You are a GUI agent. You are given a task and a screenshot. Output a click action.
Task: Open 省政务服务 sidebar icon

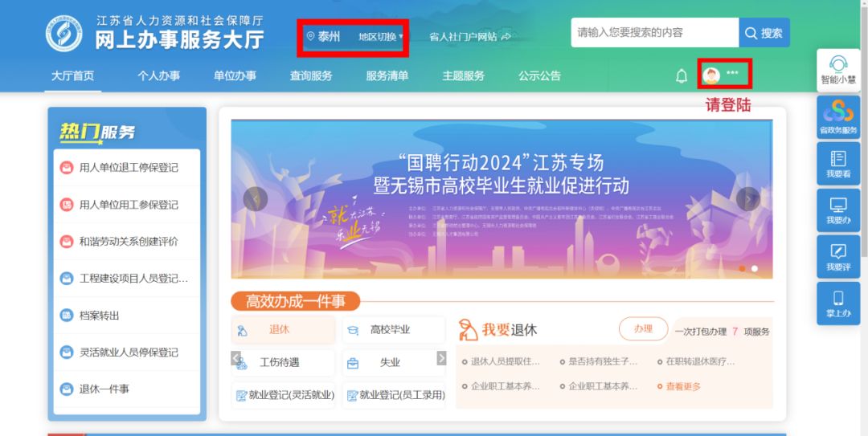coord(838,117)
